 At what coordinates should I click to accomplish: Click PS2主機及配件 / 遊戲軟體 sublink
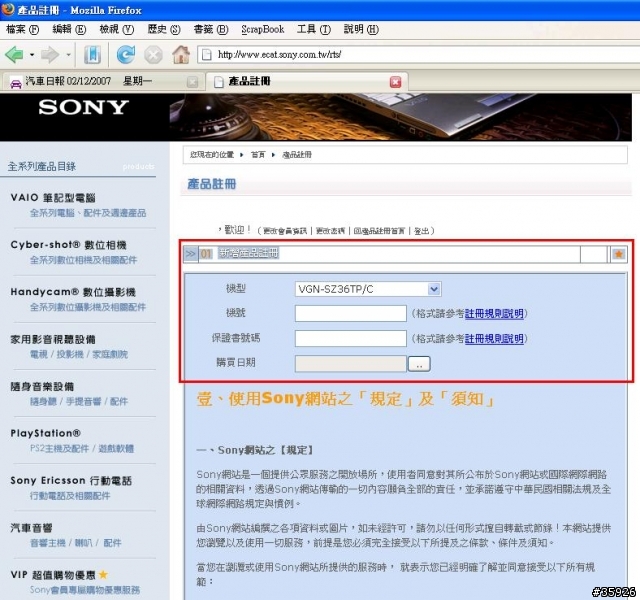[82, 449]
